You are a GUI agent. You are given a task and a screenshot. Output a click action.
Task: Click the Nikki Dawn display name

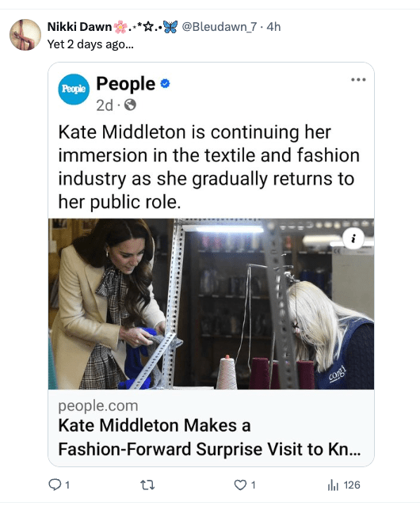coord(79,27)
